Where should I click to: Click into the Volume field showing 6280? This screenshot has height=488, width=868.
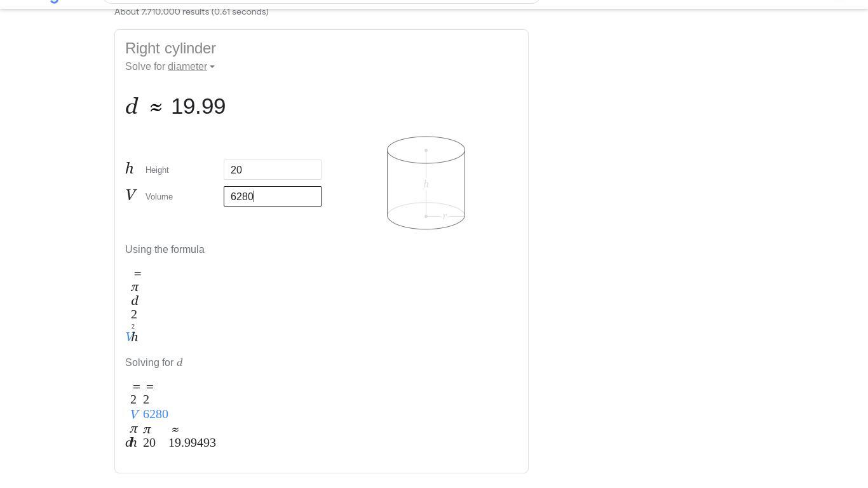pos(273,196)
